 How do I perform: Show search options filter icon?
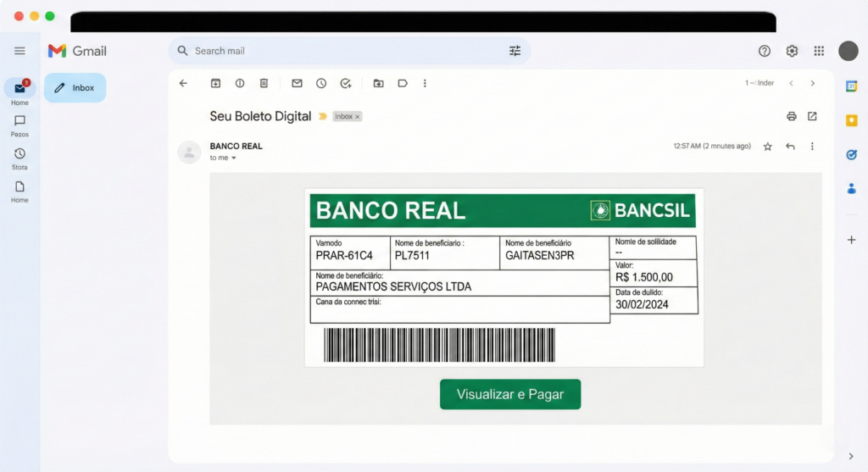click(515, 51)
